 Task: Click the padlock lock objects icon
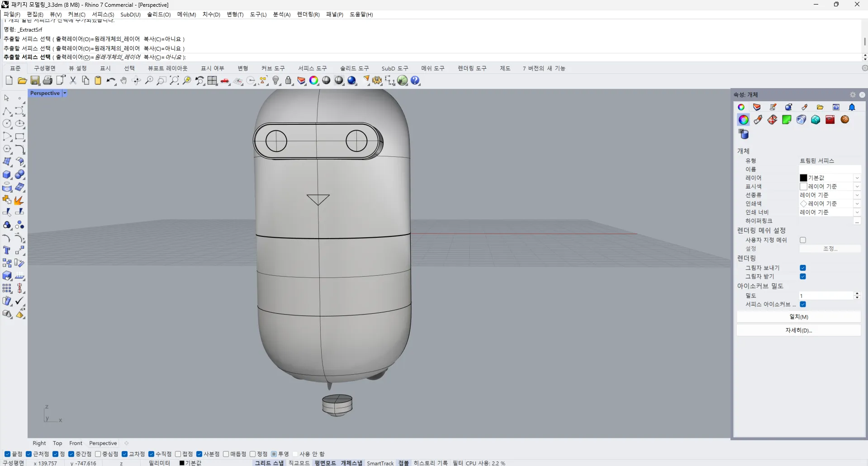tap(289, 80)
